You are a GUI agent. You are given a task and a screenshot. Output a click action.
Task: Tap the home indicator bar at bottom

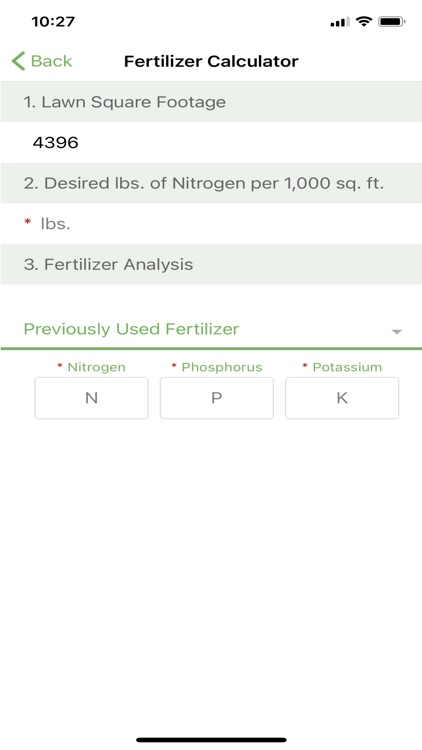[x=211, y=740]
